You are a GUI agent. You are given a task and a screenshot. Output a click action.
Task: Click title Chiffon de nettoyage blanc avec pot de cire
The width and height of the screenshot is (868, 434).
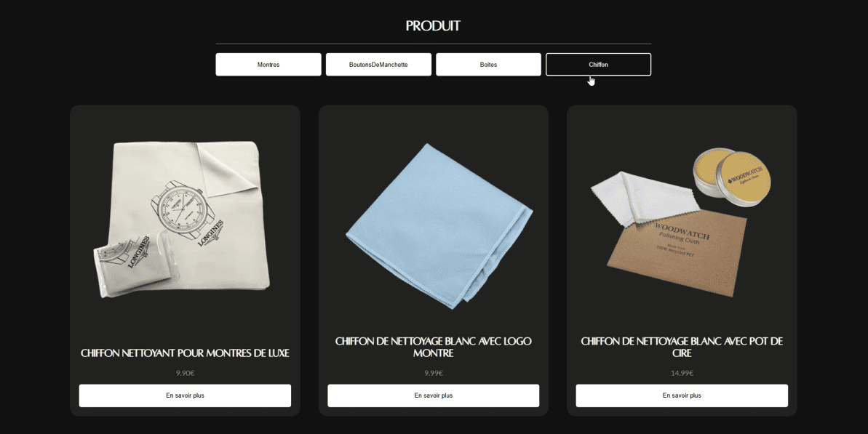coord(682,347)
